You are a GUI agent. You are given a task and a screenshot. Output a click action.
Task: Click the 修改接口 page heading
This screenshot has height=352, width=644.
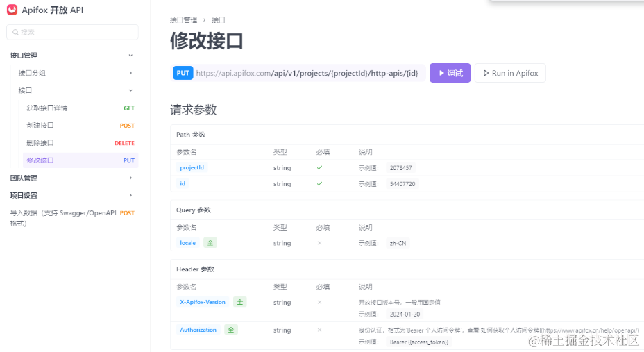click(207, 41)
